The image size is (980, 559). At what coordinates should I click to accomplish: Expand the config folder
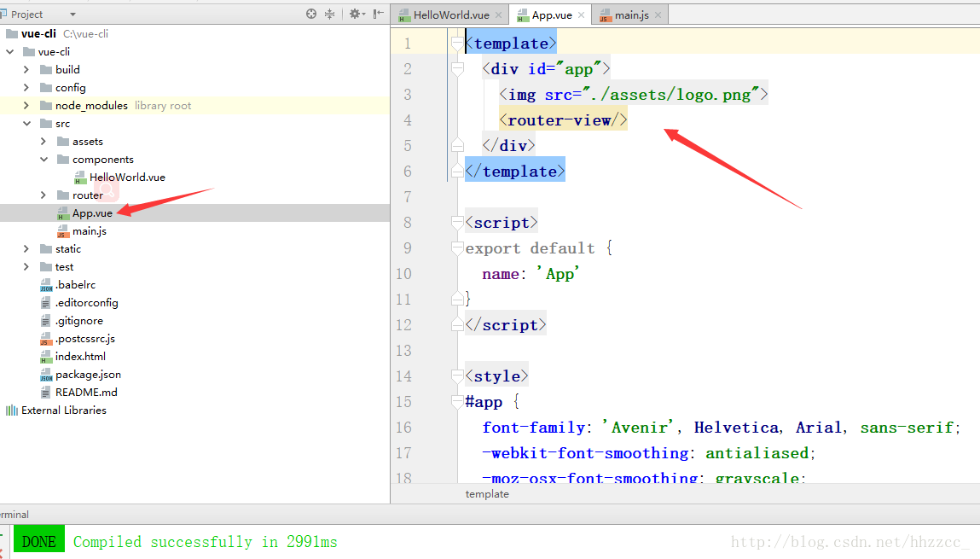point(26,88)
